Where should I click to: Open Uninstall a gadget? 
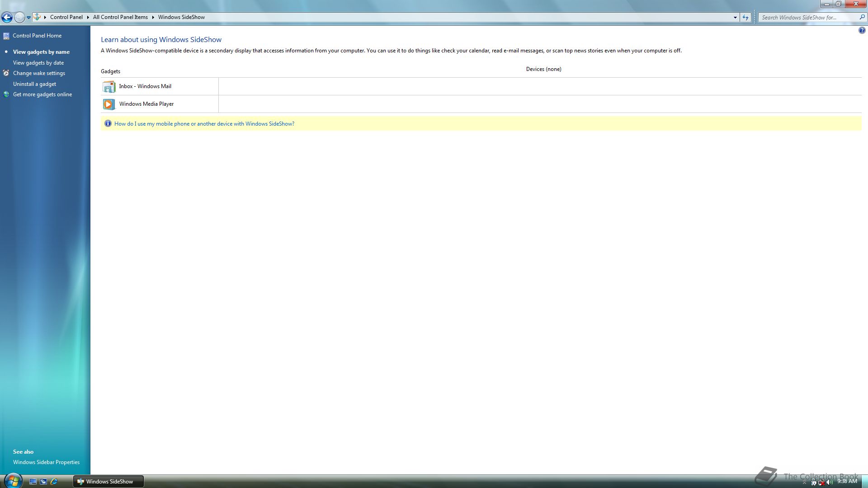click(x=34, y=84)
